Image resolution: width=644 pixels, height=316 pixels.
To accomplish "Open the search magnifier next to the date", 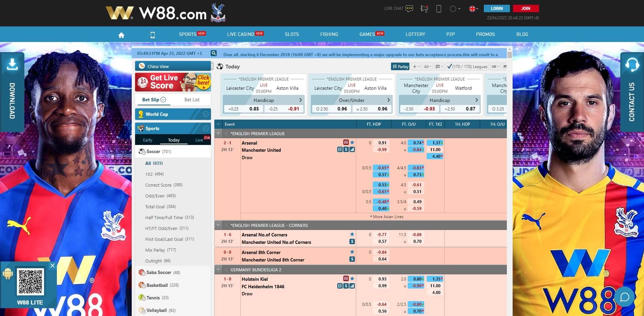I will click(x=213, y=53).
